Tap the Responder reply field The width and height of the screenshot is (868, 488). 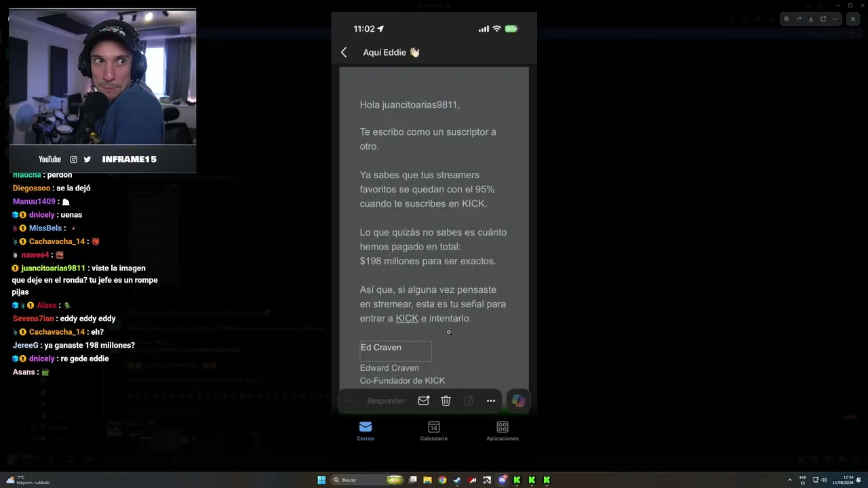386,401
